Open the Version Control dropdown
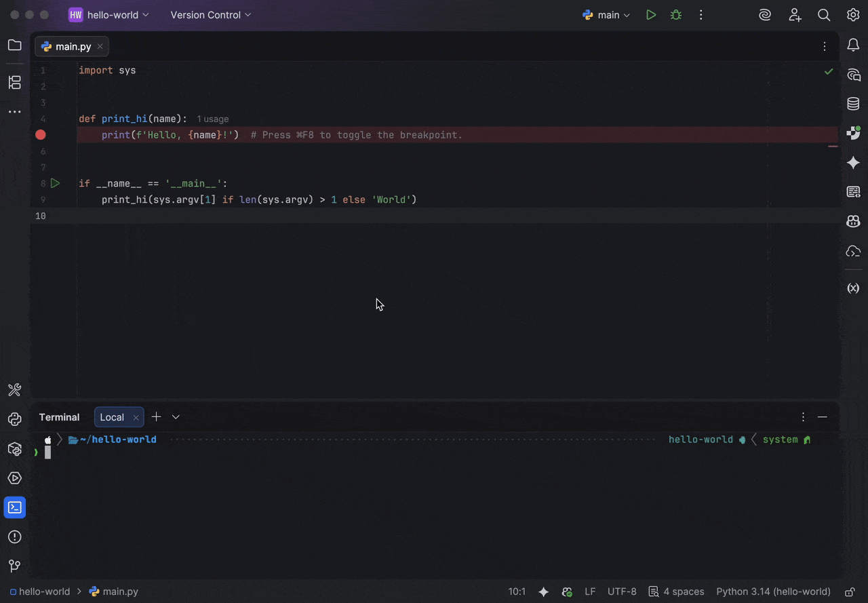Viewport: 868px width, 603px height. (x=211, y=15)
